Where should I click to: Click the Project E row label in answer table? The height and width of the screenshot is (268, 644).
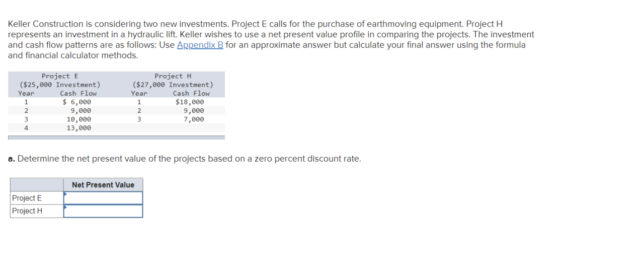pyautogui.click(x=27, y=198)
